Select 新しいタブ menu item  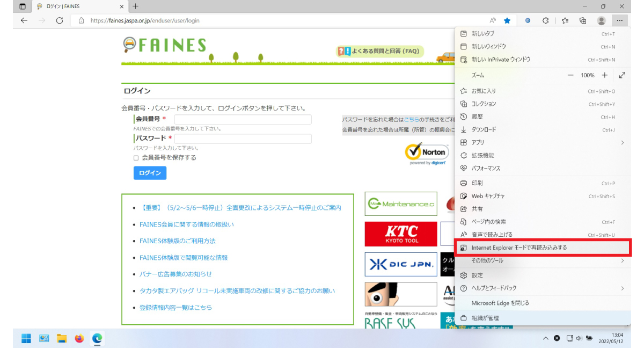(543, 34)
